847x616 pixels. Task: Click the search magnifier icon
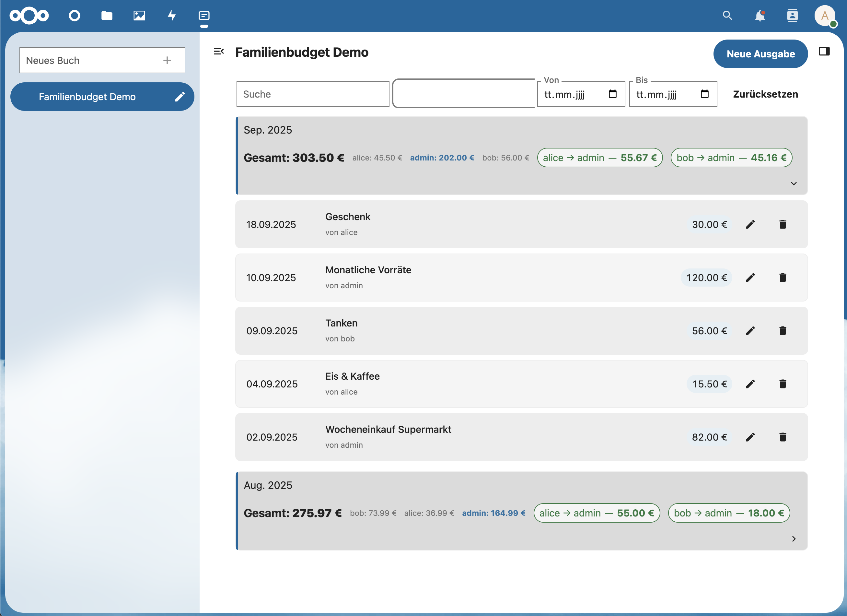point(727,16)
